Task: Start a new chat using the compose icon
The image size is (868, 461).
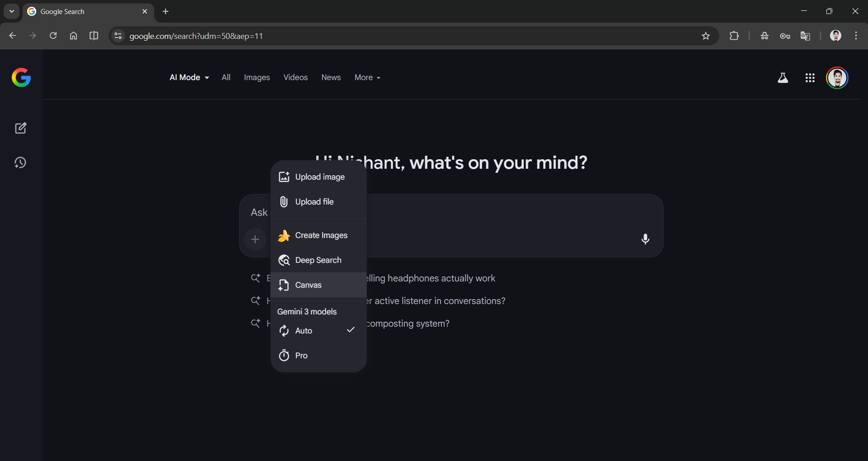Action: click(x=21, y=128)
